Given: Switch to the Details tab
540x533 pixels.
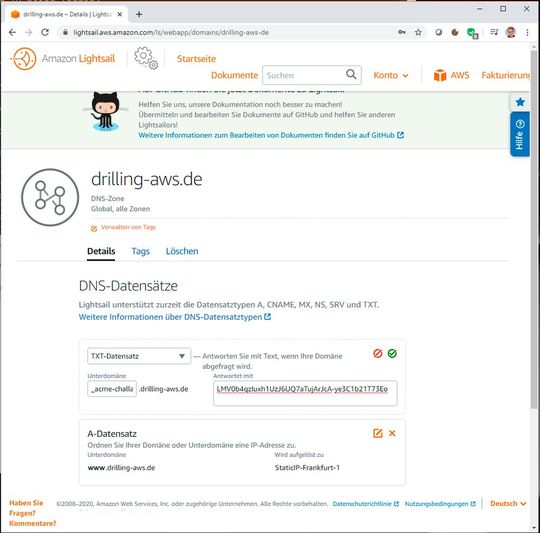Looking at the screenshot, I should (x=101, y=251).
